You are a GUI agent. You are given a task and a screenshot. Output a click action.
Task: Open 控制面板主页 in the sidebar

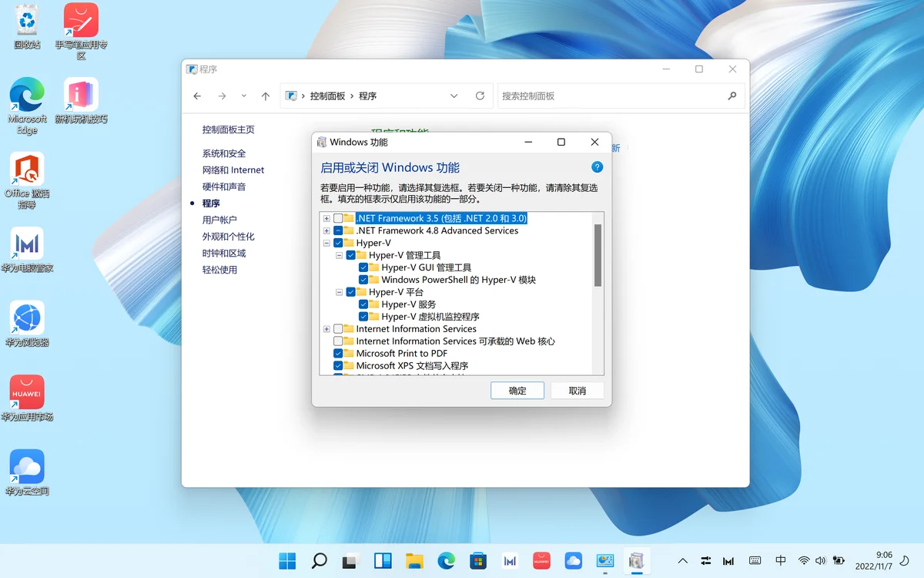click(x=229, y=130)
